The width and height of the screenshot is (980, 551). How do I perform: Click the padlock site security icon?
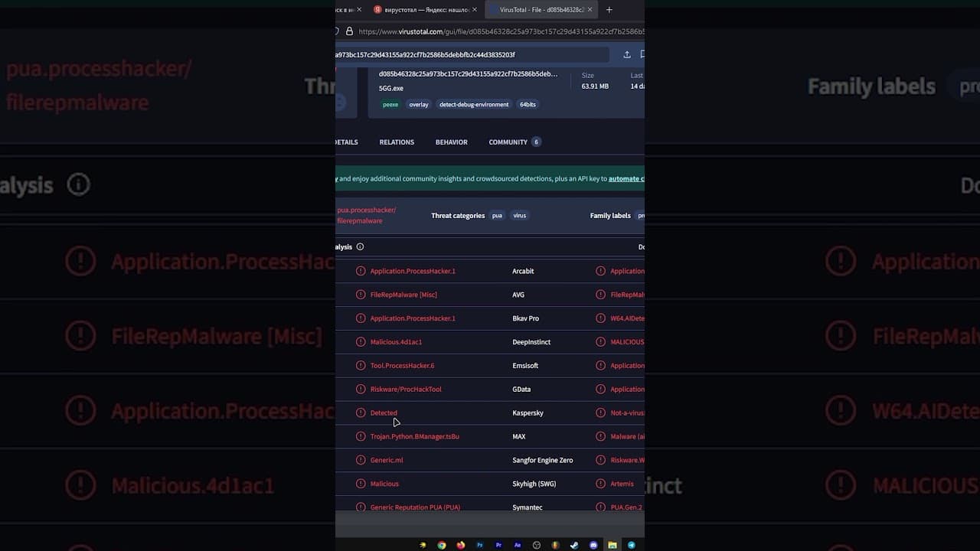click(349, 31)
